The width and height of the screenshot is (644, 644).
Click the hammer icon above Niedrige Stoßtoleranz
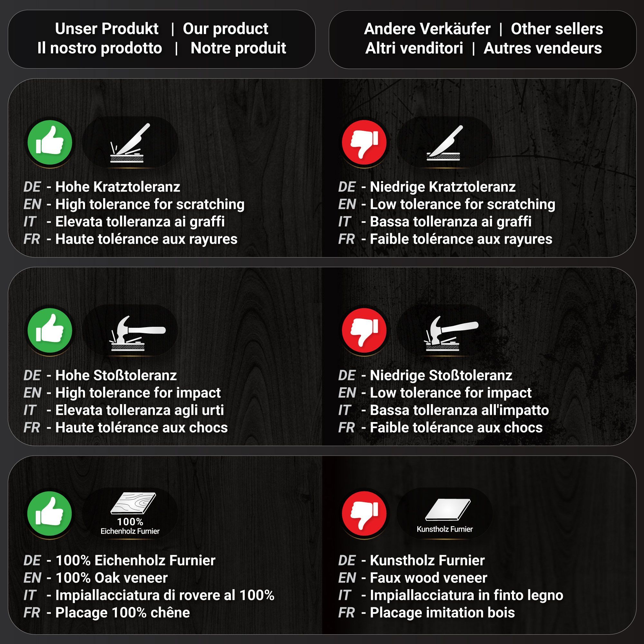coord(452,333)
